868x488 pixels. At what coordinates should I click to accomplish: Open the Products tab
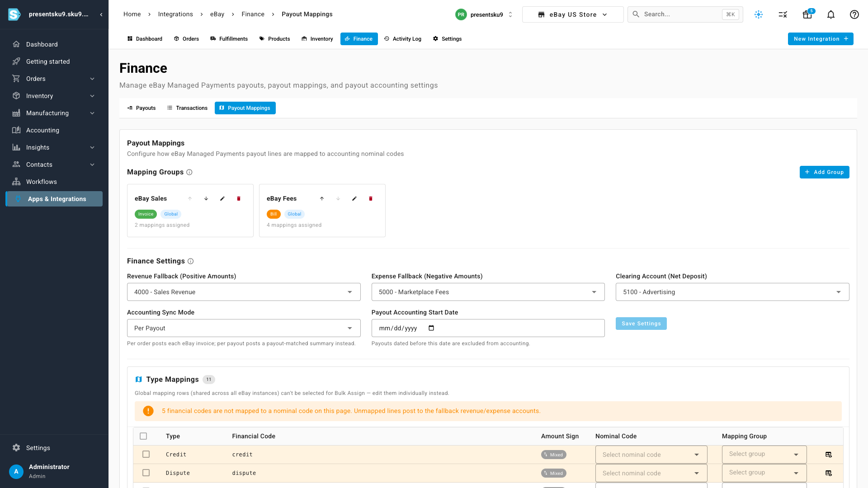(x=274, y=39)
